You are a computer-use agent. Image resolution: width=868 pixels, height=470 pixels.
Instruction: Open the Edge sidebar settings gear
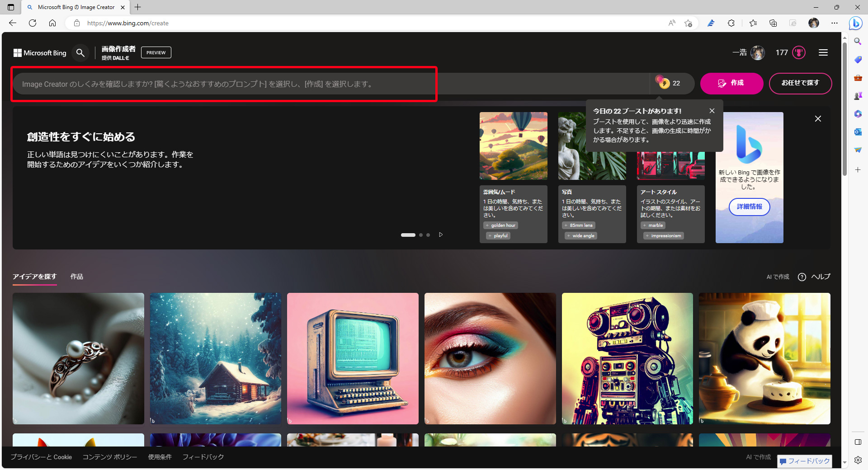858,460
